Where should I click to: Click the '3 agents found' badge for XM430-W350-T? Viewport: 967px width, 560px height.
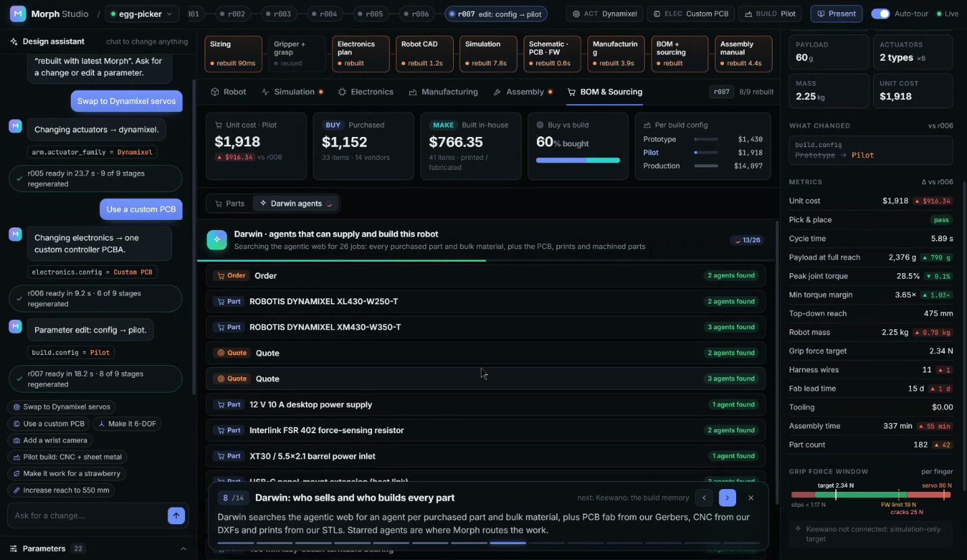tap(731, 327)
